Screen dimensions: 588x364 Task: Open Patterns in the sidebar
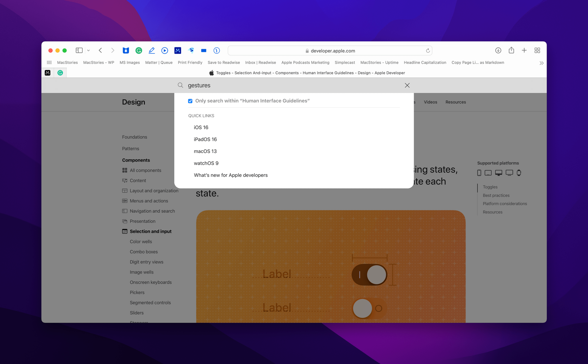pos(131,149)
